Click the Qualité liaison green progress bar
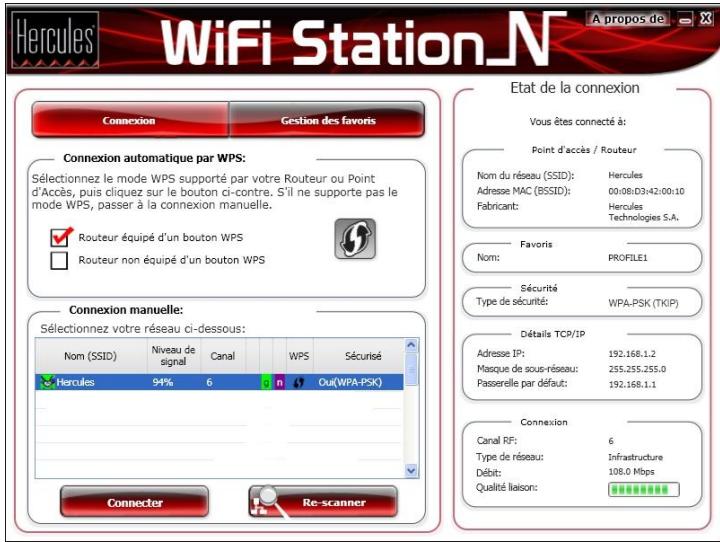The height and width of the screenshot is (542, 720). click(643, 490)
